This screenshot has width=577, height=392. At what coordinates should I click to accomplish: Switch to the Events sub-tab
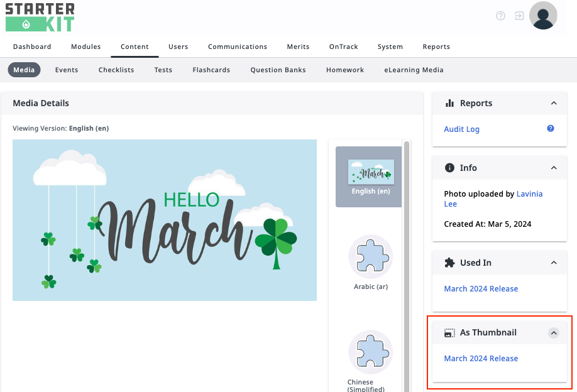tap(67, 70)
